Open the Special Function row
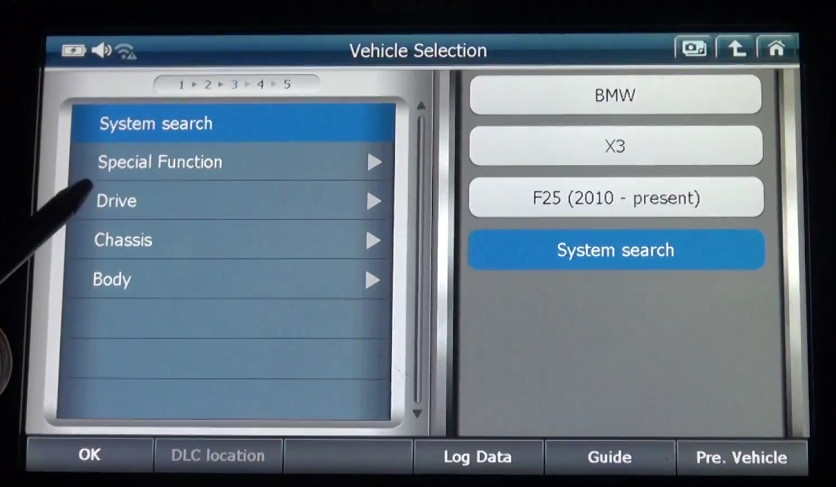The height and width of the screenshot is (487, 836). point(231,162)
